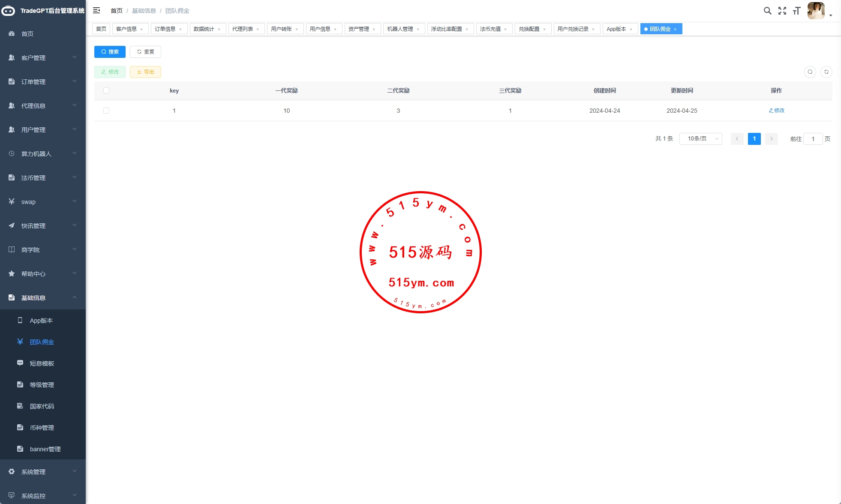Image resolution: width=841 pixels, height=504 pixels.
Task: Close the App版本 tab
Action: click(631, 29)
